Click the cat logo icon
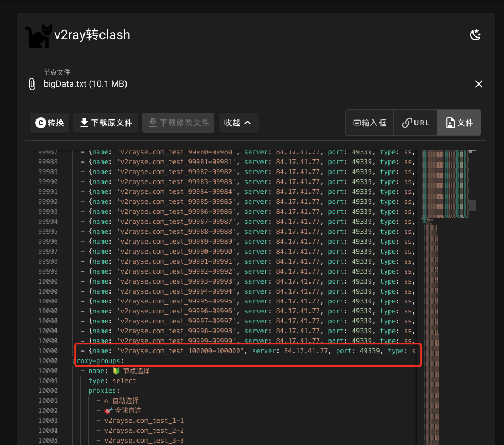This screenshot has width=504, height=445. (38, 34)
